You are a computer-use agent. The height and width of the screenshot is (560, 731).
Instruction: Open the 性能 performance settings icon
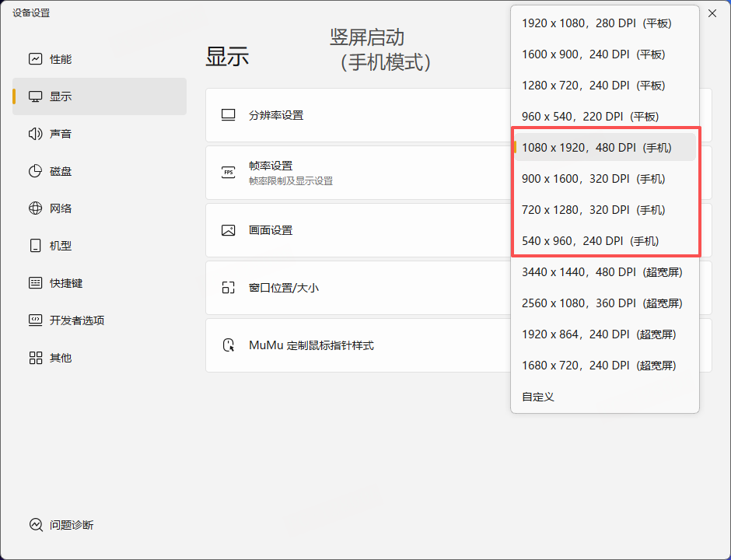coord(36,59)
